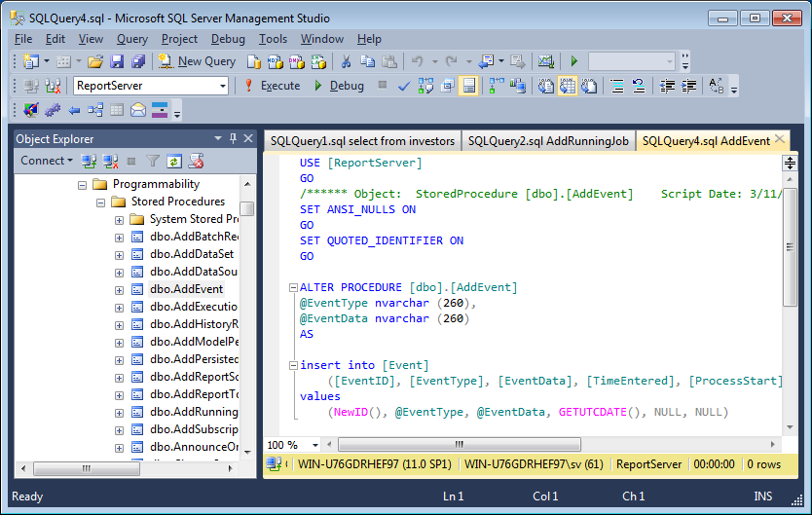This screenshot has height=515, width=812.
Task: Collapse the Programmability tree node
Action: coord(82,185)
